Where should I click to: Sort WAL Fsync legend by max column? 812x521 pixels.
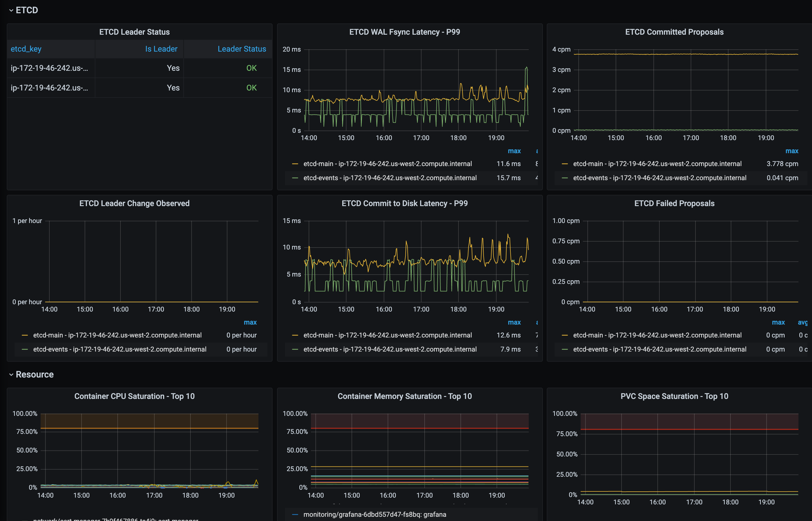[514, 151]
